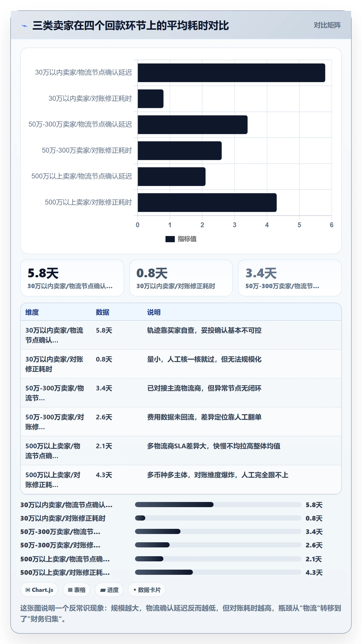Click the 5.8天 progress bar
Viewport: 362px width, 644px height.
(x=218, y=505)
